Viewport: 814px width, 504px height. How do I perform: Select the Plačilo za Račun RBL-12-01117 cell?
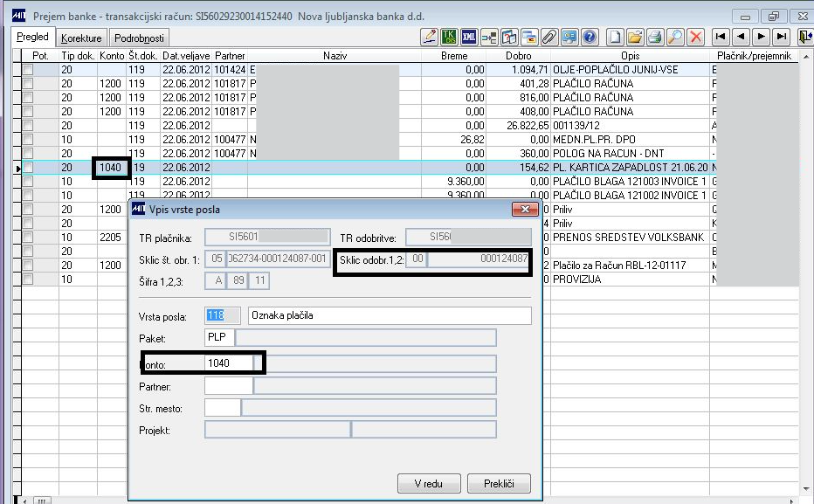tap(631, 266)
